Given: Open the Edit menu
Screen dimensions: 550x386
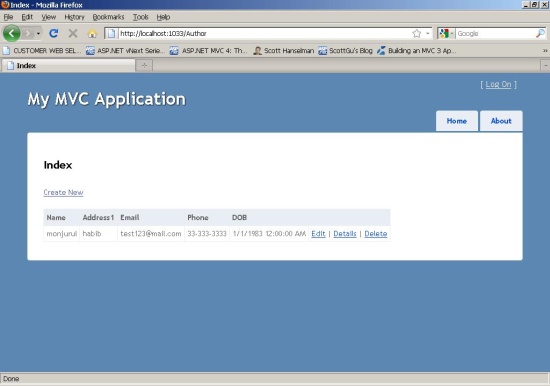Looking at the screenshot, I should pos(27,17).
